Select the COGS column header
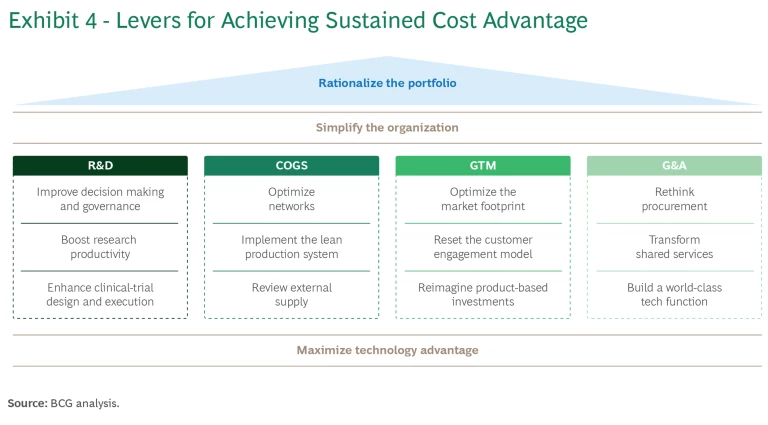 click(x=291, y=166)
